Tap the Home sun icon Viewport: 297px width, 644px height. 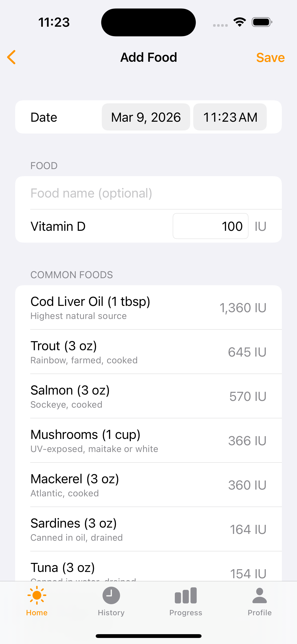point(37,595)
